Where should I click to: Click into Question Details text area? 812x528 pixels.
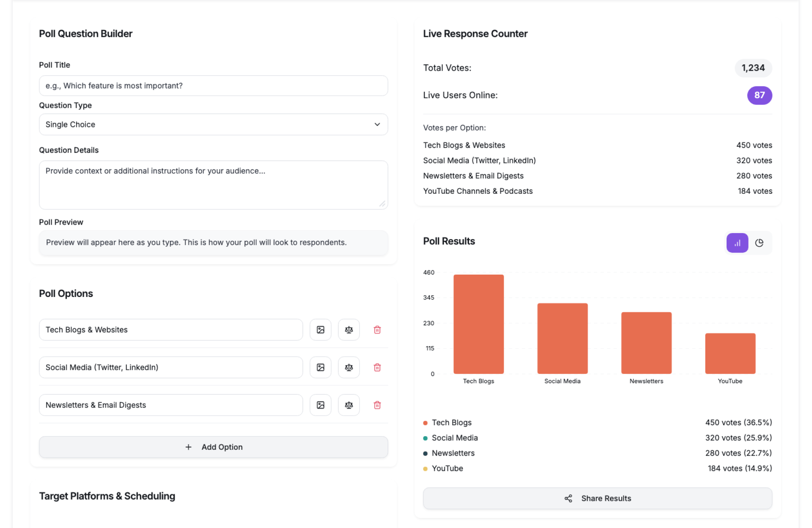(x=213, y=184)
